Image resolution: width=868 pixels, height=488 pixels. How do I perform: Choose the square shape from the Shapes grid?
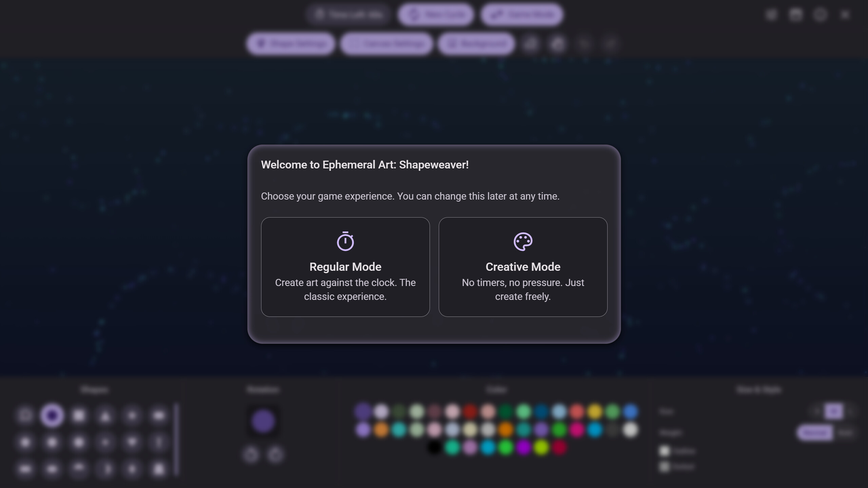click(79, 415)
